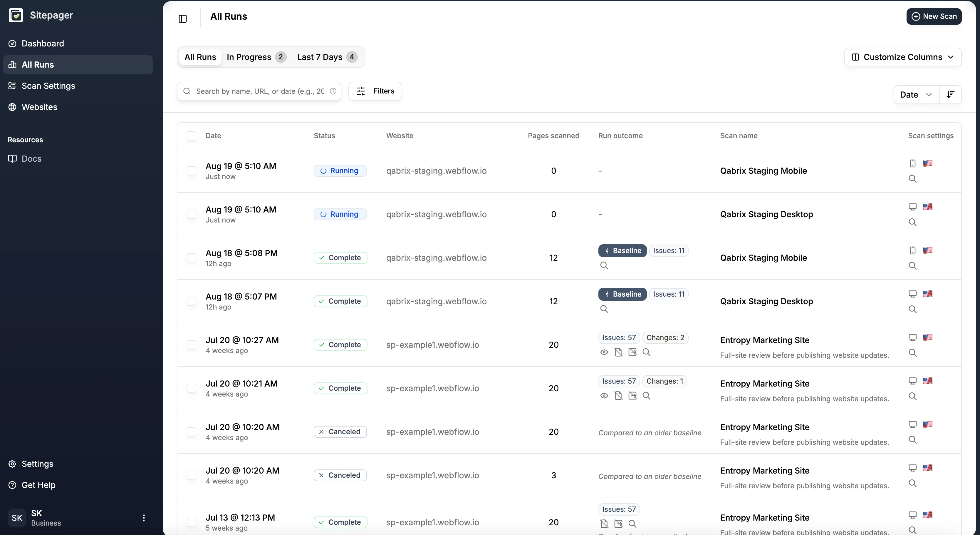The image size is (980, 535).
Task: Select checkbox for Jul 20 10:21 AM run
Action: pyautogui.click(x=191, y=388)
